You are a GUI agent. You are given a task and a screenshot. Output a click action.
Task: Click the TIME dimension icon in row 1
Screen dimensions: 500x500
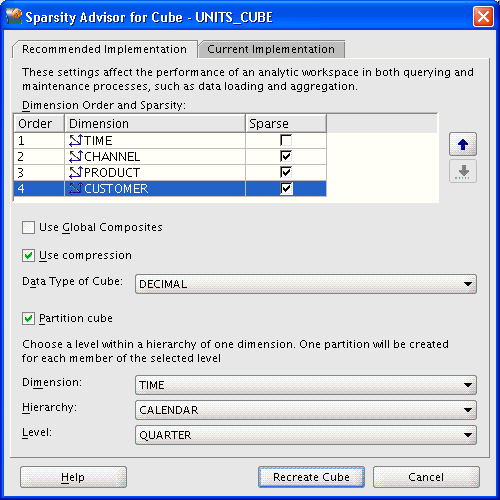coord(75,140)
